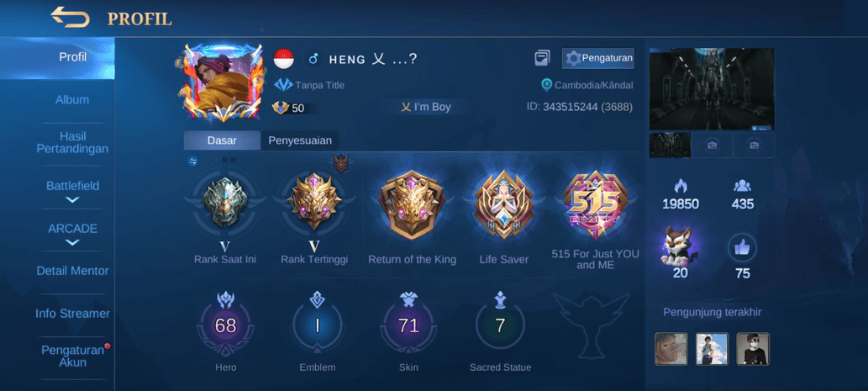
Task: Open Pengaturan Akun in sidebar
Action: 72,357
